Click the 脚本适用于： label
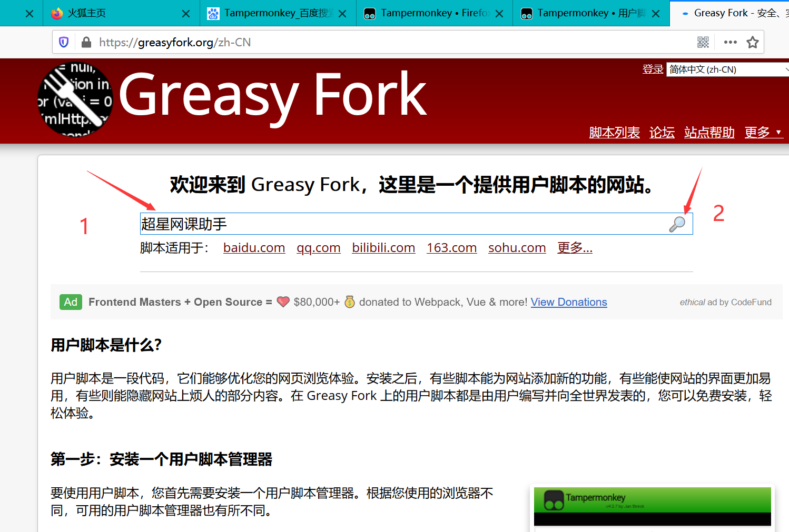The width and height of the screenshot is (789, 532). tap(174, 248)
